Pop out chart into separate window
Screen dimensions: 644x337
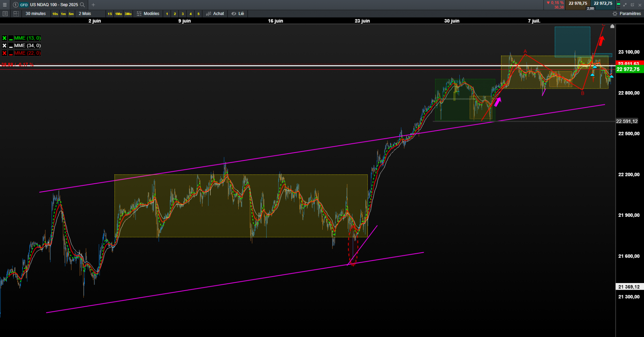coord(632,5)
